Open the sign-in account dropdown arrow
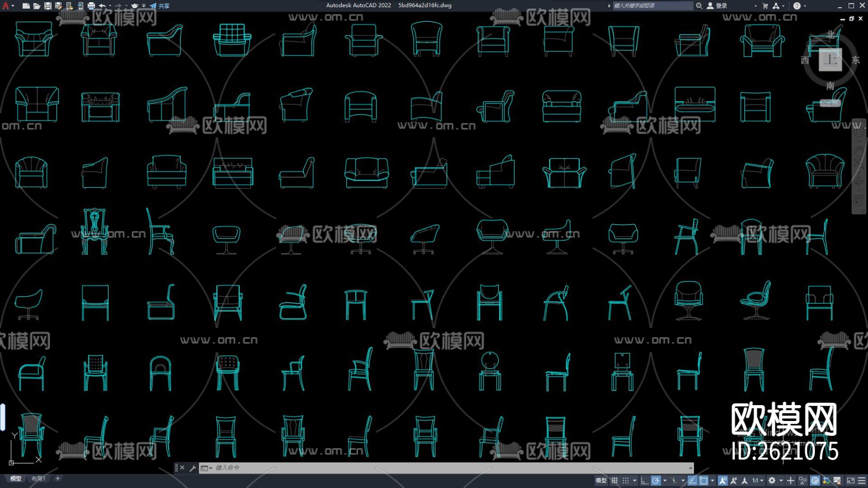The height and width of the screenshot is (488, 868). click(x=755, y=6)
